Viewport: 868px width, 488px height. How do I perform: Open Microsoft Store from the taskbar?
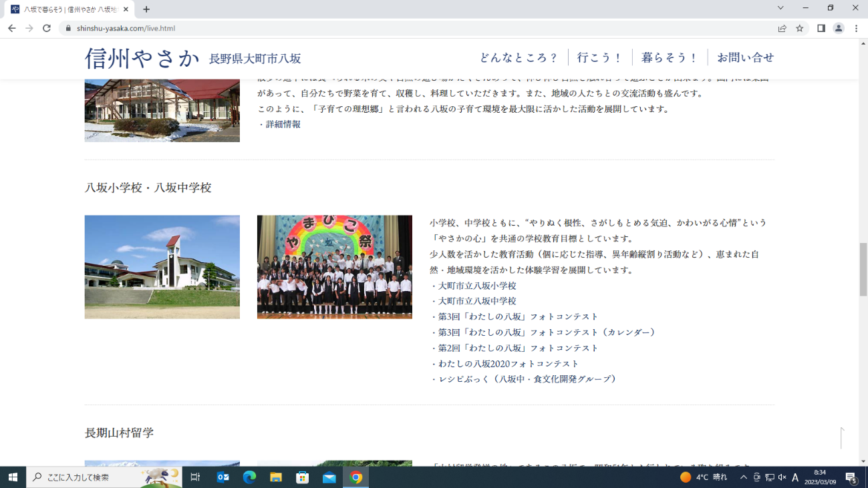click(303, 477)
